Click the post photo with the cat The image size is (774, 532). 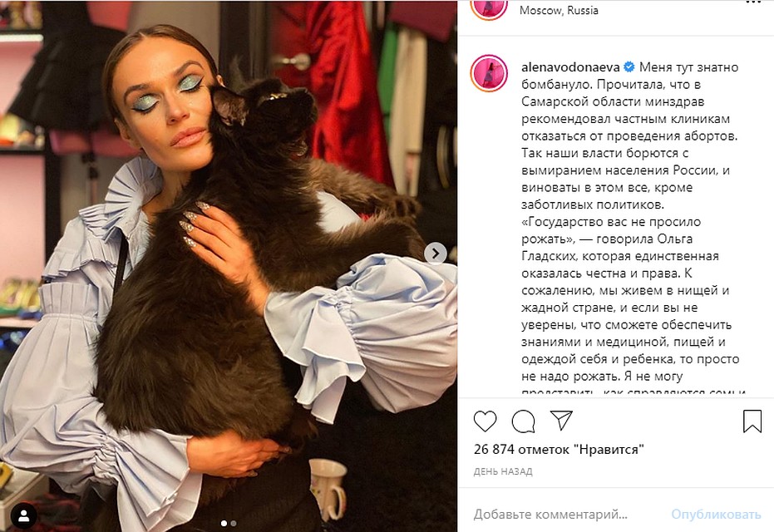coord(229,267)
